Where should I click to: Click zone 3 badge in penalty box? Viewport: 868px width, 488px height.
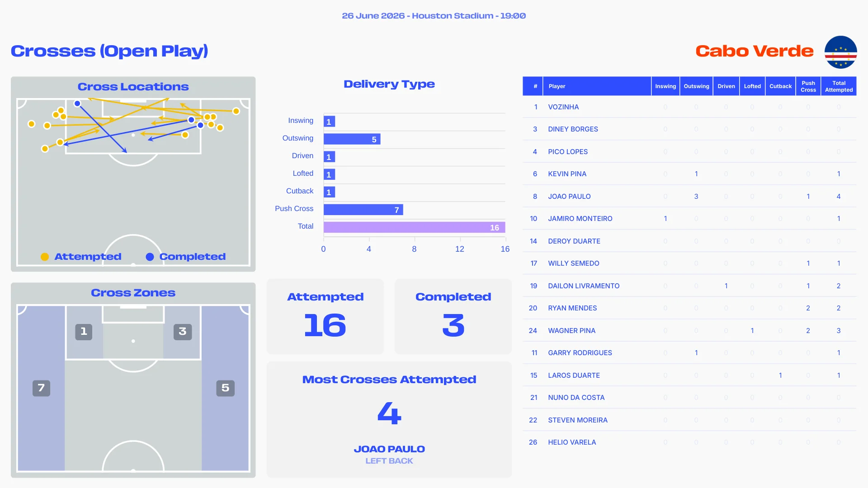(183, 332)
